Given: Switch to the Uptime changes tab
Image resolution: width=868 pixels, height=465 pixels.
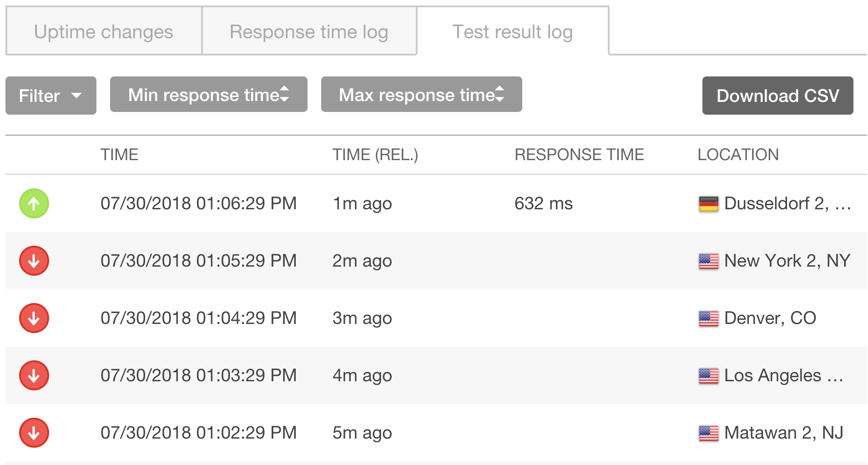Looking at the screenshot, I should point(104,31).
